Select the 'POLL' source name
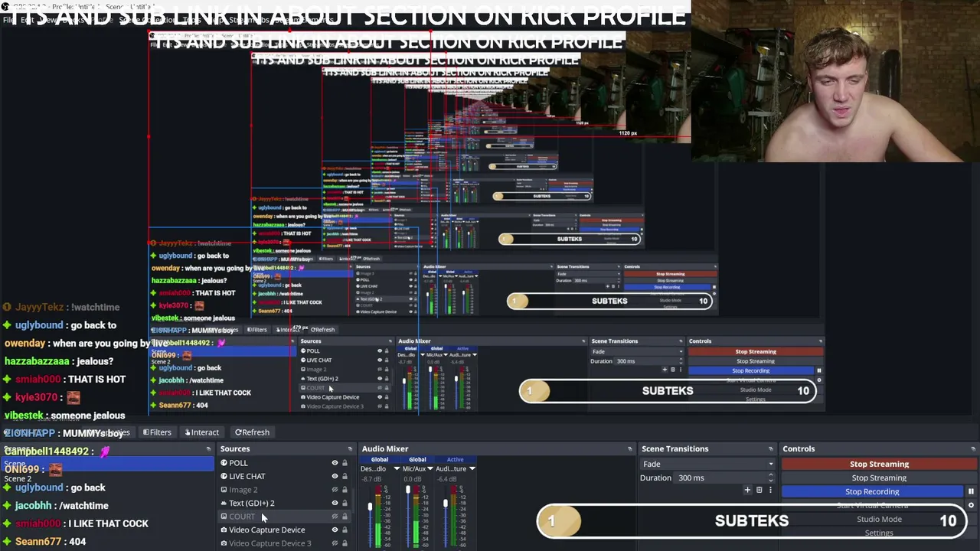 coord(238,463)
